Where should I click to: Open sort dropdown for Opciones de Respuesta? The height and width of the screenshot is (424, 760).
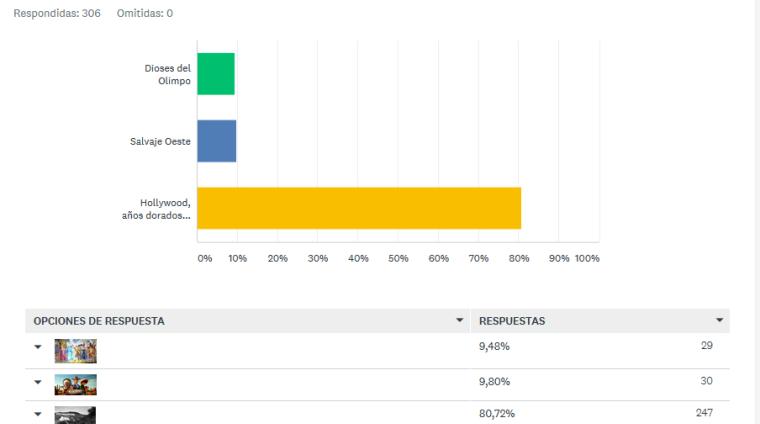pos(460,321)
